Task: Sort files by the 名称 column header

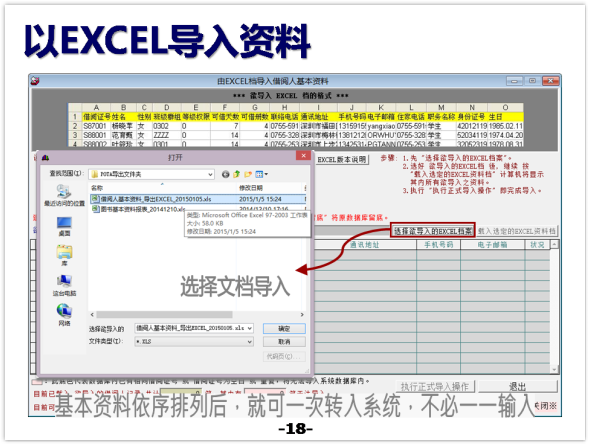Action: [97, 188]
